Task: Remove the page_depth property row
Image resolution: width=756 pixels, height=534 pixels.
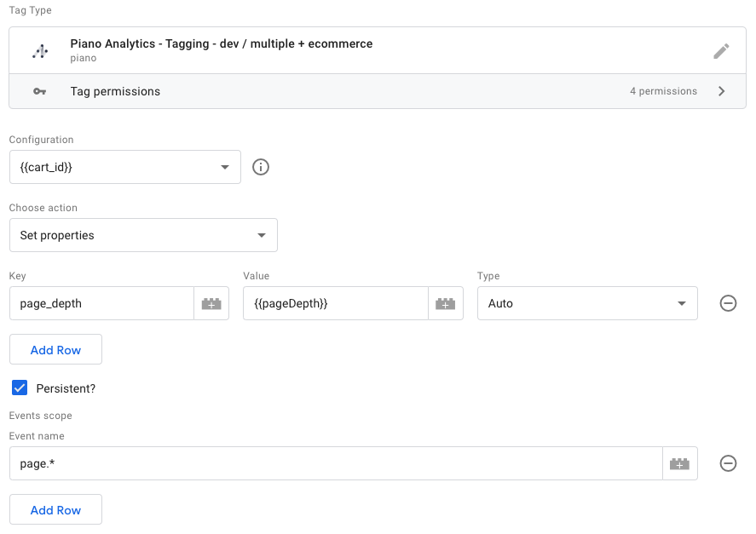Action: (728, 303)
